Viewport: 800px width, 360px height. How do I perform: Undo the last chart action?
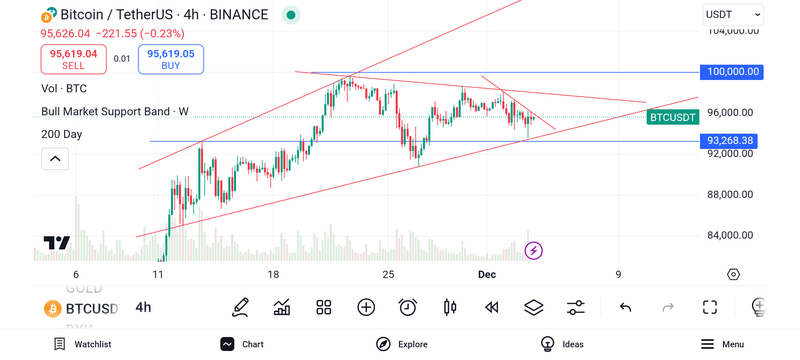point(626,307)
